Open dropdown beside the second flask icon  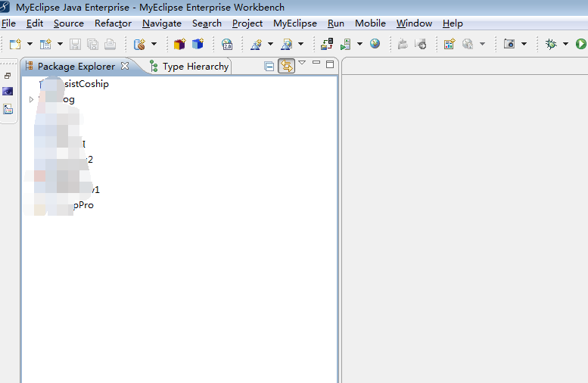(x=300, y=44)
